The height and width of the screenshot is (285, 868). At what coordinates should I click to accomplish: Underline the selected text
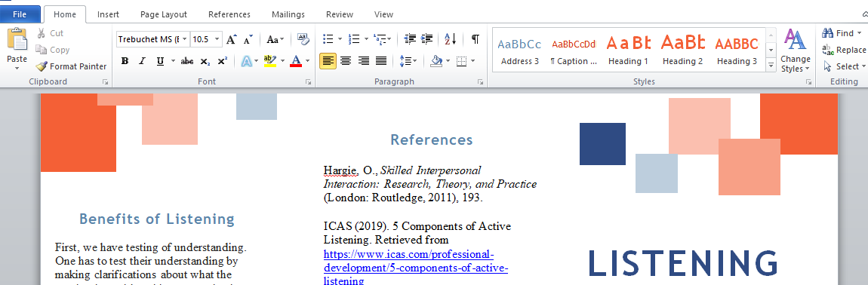(160, 61)
